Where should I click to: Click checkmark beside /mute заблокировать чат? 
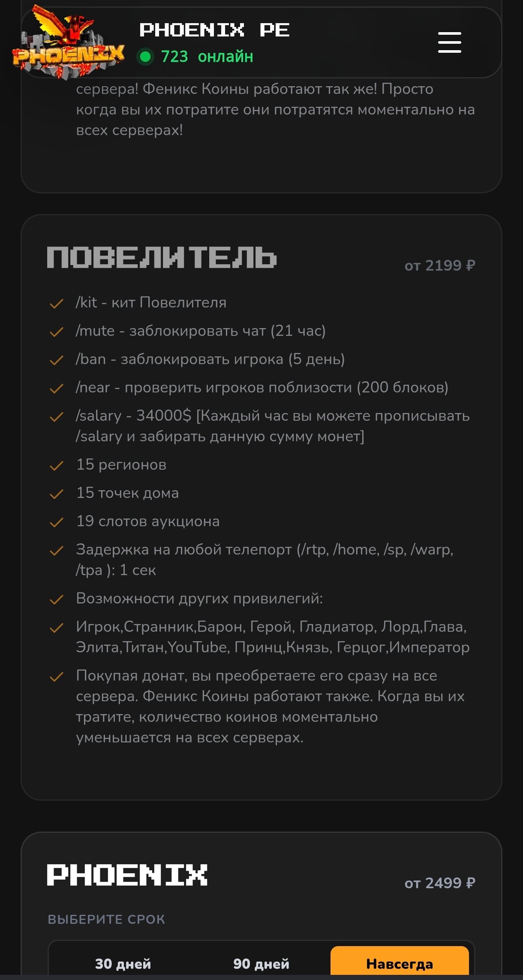tap(57, 332)
